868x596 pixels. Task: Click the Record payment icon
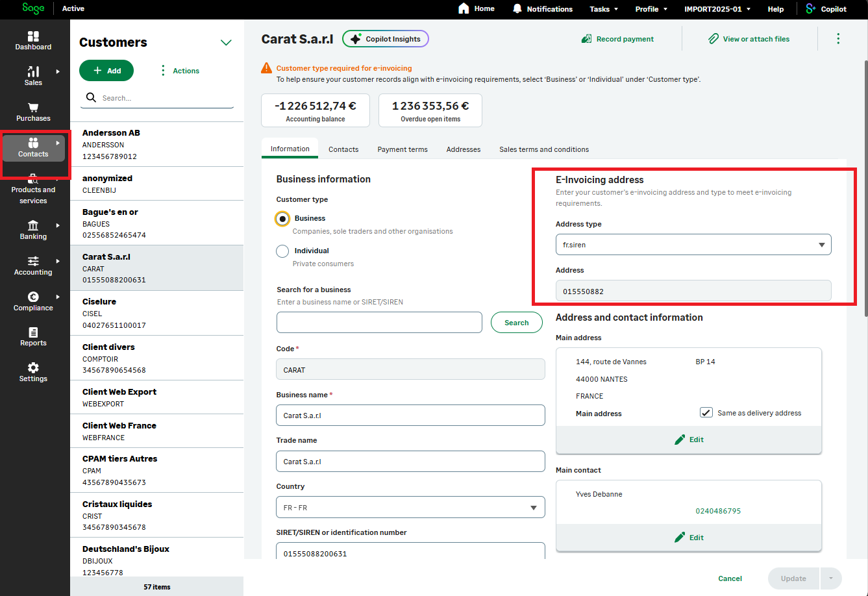point(586,39)
